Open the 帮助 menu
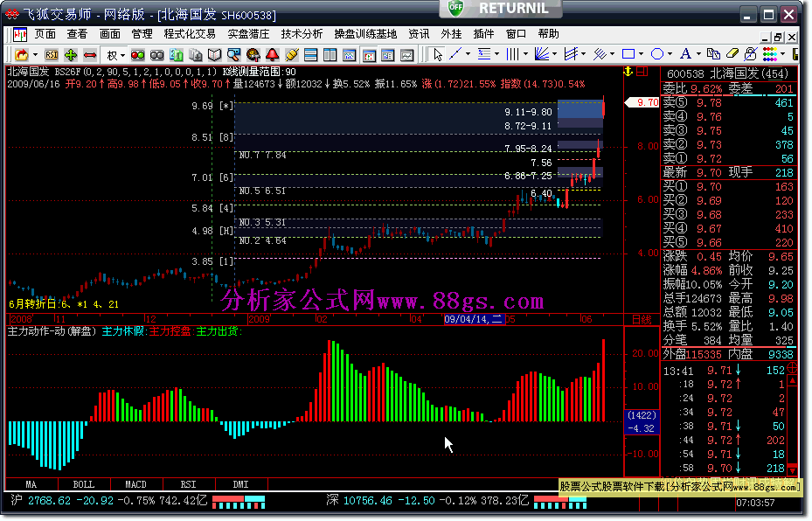Screen dimensions: 812x521 point(548,34)
